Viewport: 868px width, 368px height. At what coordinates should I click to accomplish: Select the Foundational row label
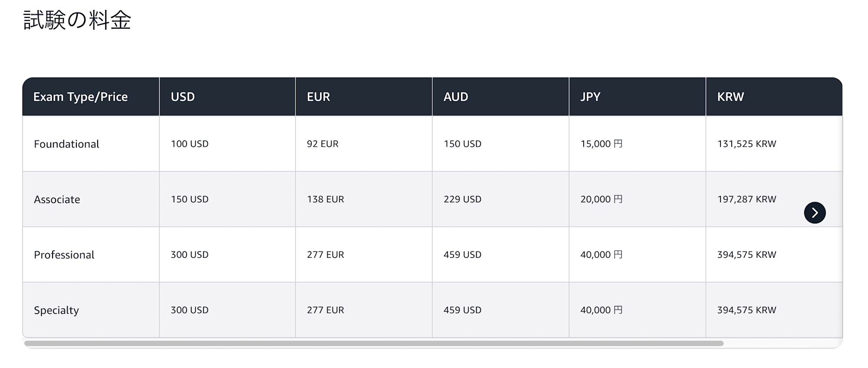(66, 144)
